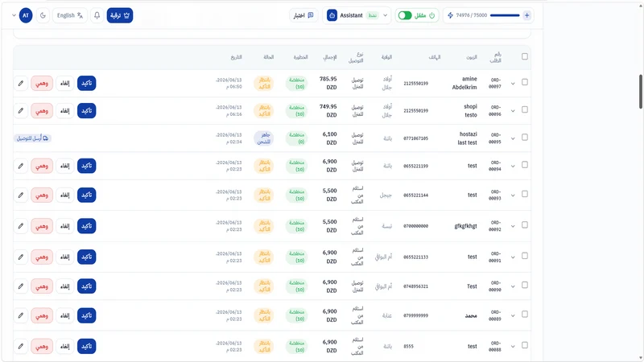Open user menu chevron beside avatar

[x=14, y=15]
